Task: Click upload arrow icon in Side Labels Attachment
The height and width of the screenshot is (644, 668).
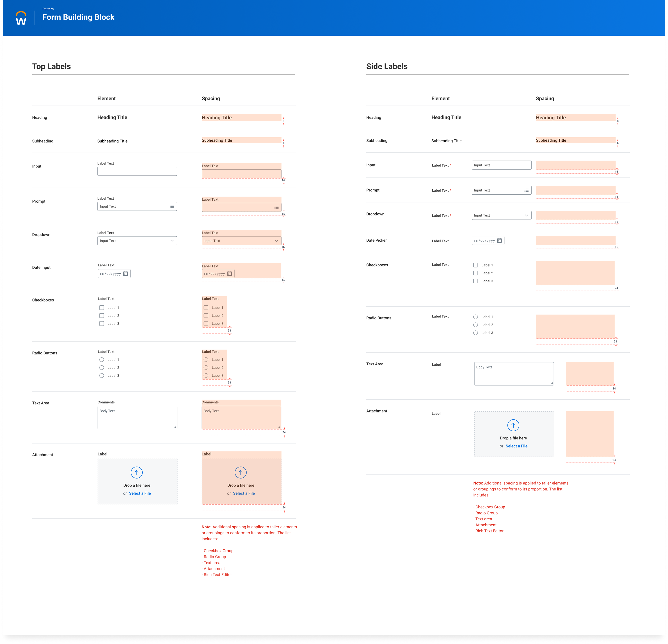Action: click(513, 425)
